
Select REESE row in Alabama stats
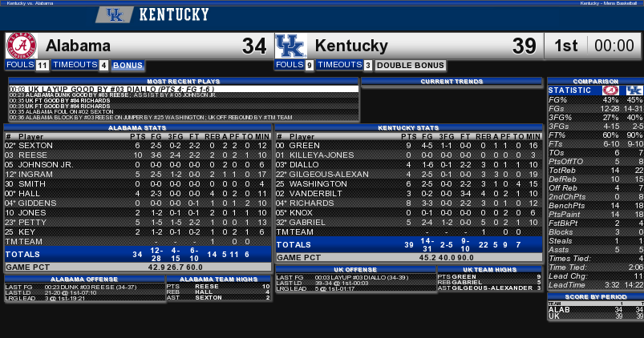coord(138,155)
